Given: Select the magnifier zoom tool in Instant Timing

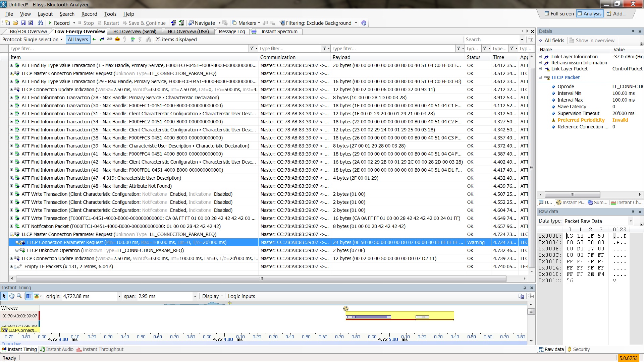Looking at the screenshot, I should tap(19, 296).
